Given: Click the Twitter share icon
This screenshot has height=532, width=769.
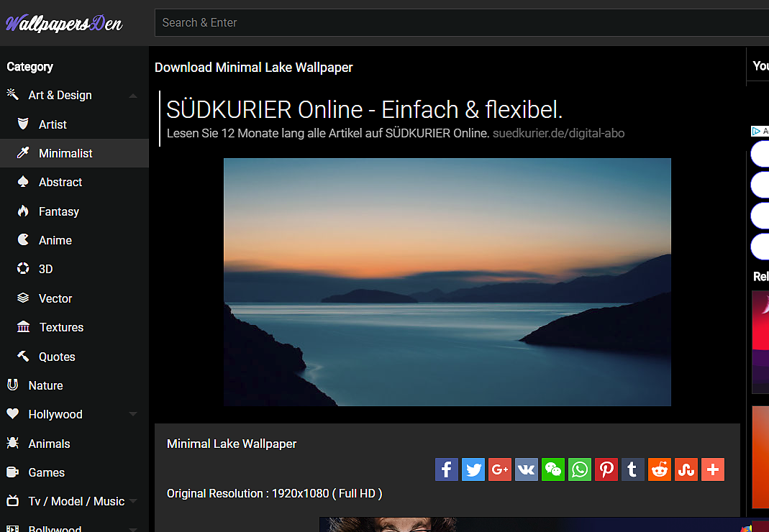Looking at the screenshot, I should (x=473, y=469).
